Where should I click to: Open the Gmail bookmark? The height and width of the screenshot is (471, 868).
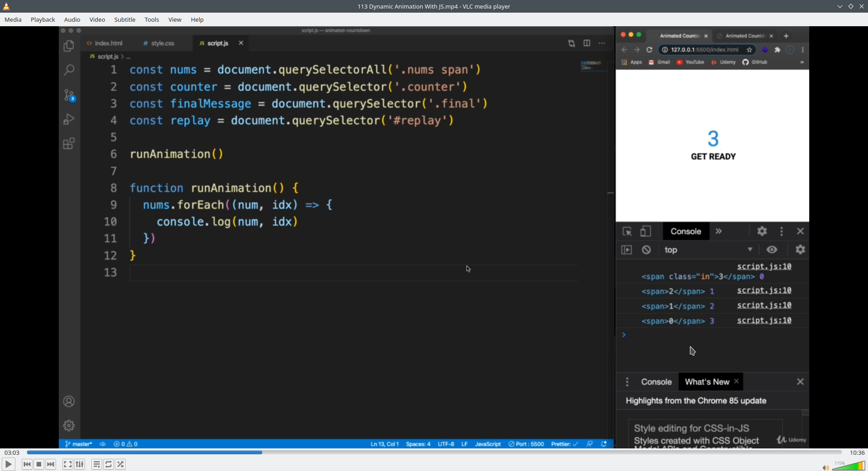(660, 62)
